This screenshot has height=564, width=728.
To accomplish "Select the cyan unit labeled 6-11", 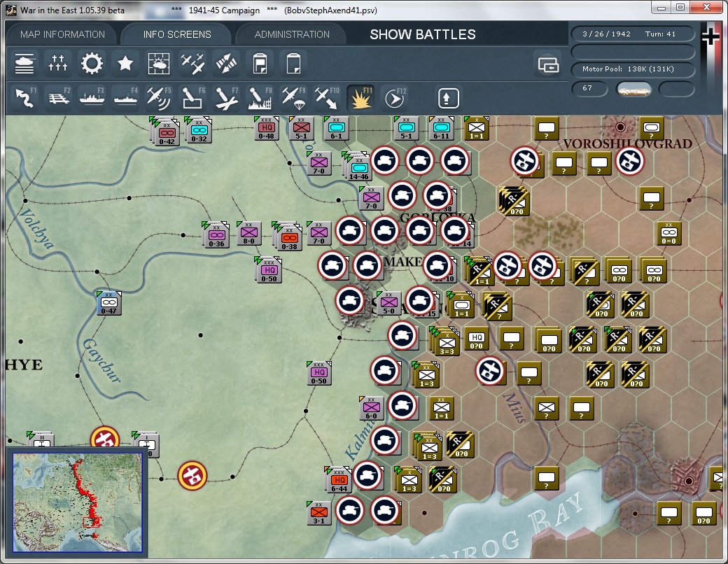I will click(441, 128).
